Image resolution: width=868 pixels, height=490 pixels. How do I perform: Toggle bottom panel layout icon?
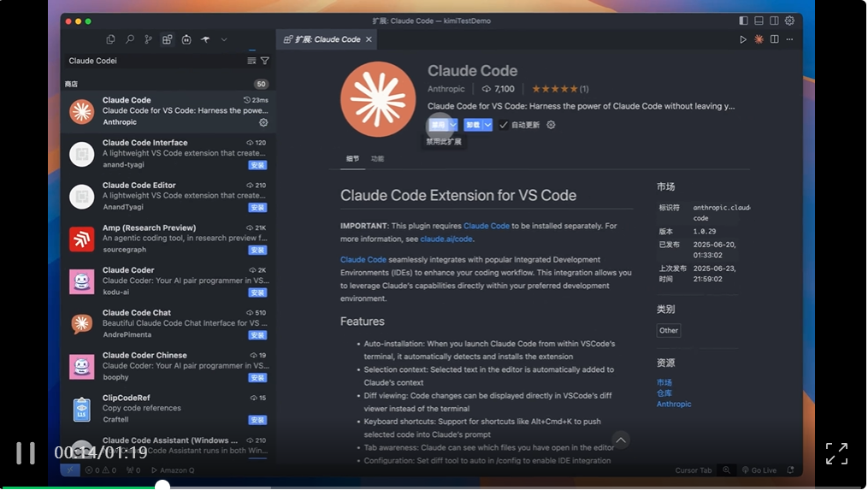point(759,21)
